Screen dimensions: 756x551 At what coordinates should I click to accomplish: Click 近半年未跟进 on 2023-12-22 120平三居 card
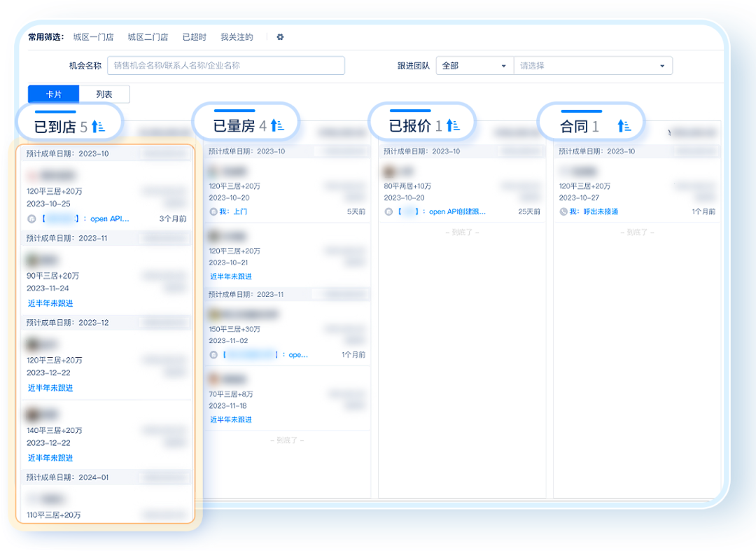pos(50,388)
